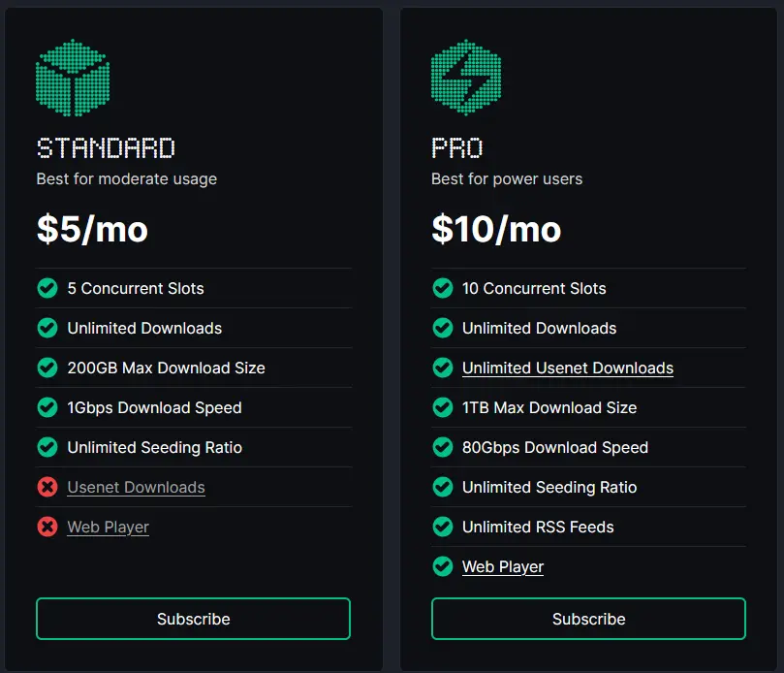This screenshot has height=673, width=784.
Task: Open Unlimited Usenet Downloads link in Pro
Action: [568, 368]
